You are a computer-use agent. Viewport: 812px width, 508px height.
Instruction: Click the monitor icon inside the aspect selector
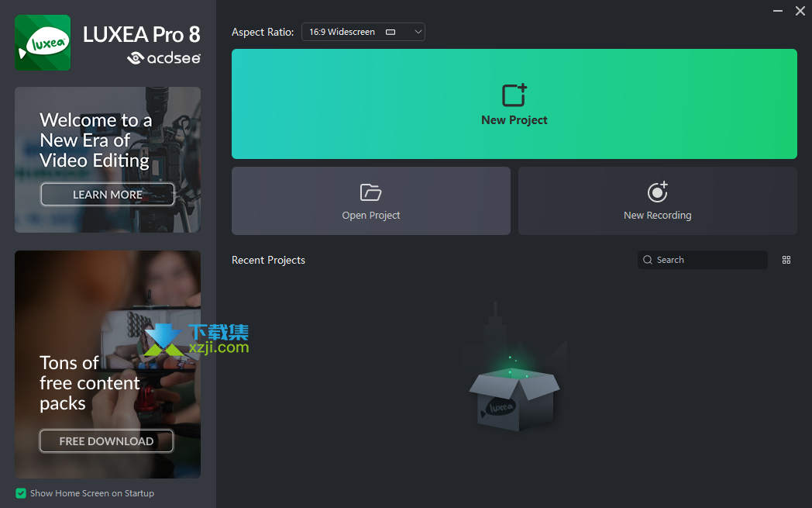391,32
